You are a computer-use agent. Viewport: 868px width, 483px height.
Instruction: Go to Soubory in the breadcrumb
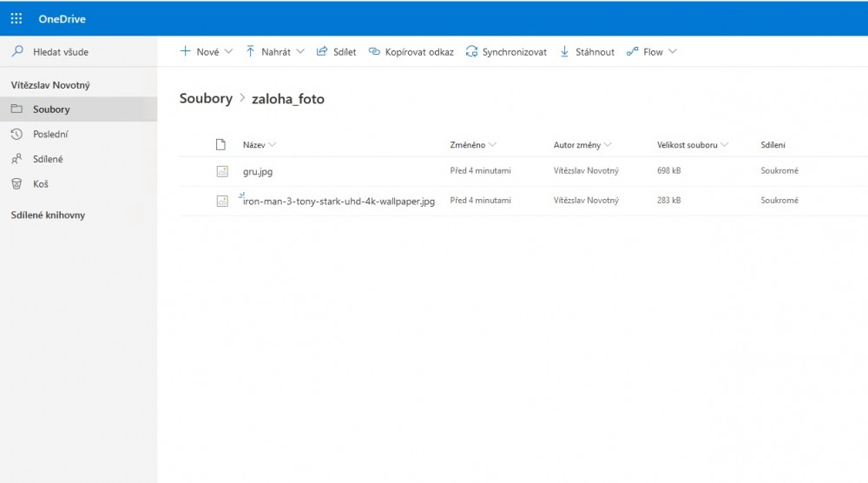click(206, 99)
